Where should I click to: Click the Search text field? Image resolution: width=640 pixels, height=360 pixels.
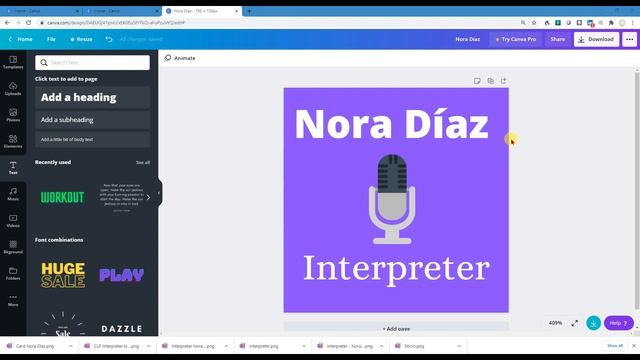pos(93,62)
